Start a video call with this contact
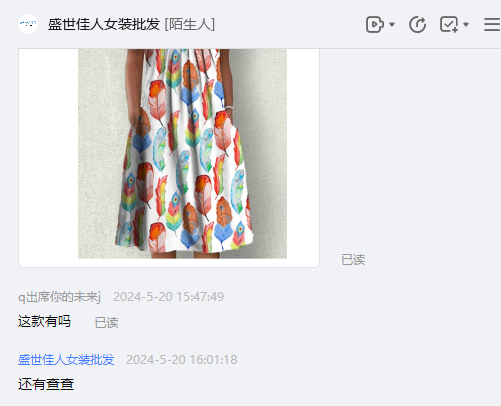 [x=375, y=24]
